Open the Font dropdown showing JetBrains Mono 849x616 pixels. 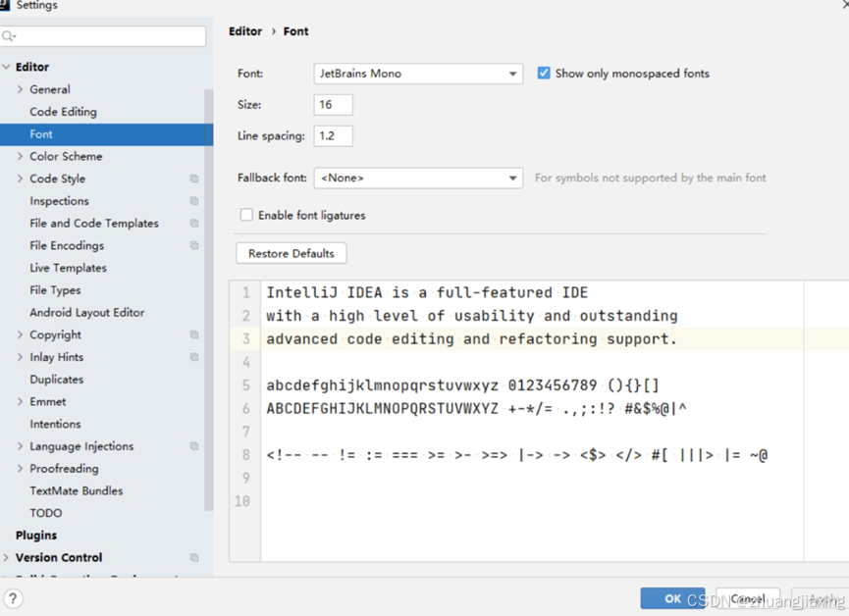(418, 74)
